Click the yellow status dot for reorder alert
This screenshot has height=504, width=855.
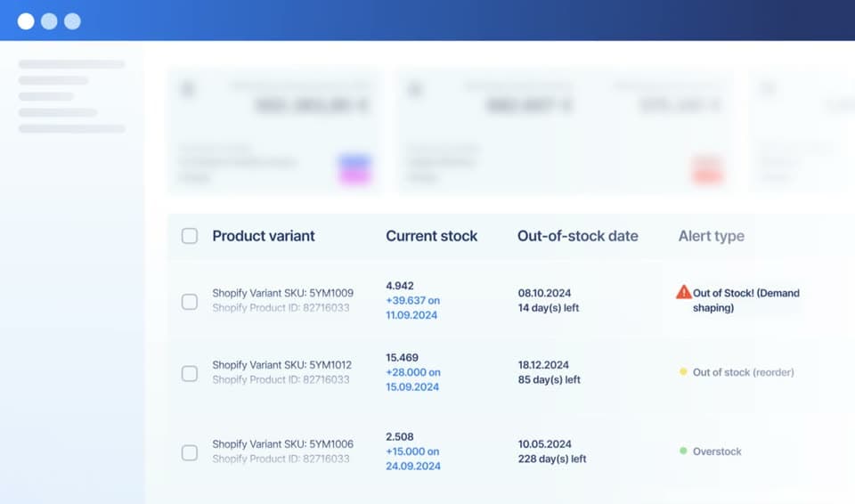click(683, 371)
